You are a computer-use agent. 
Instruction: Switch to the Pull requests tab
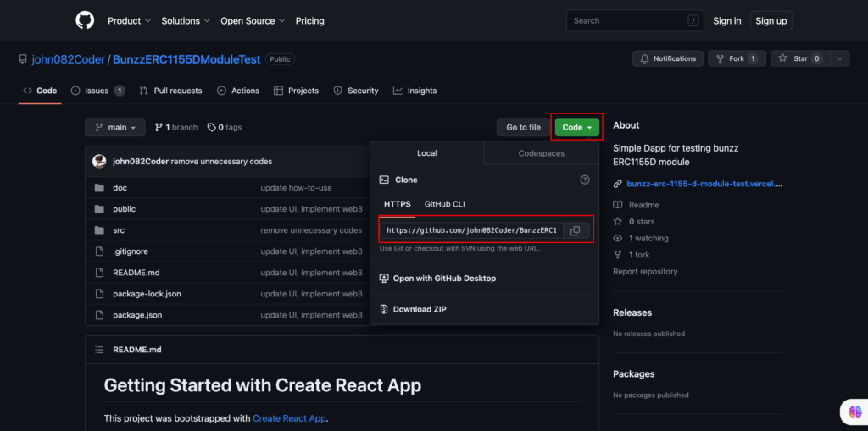(x=170, y=91)
